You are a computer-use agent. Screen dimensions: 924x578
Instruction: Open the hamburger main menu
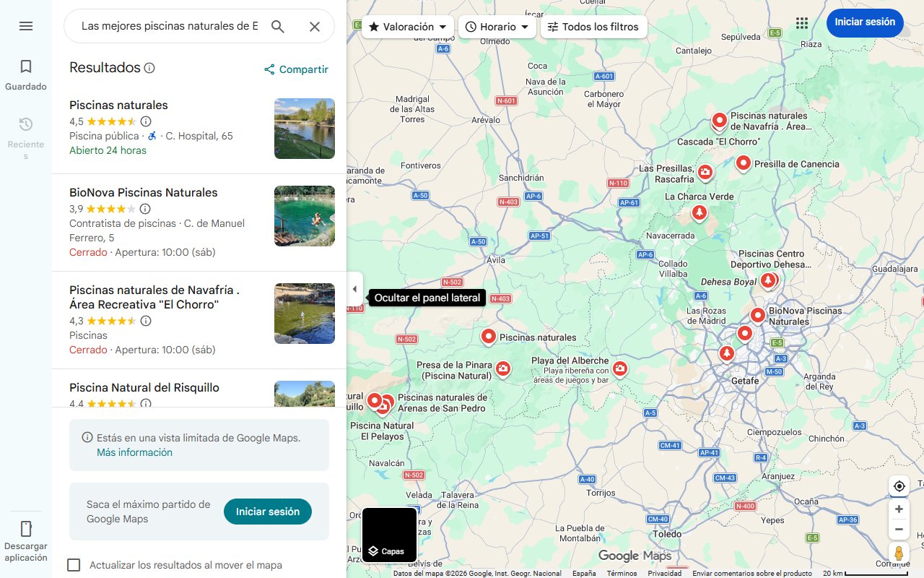pos(26,26)
